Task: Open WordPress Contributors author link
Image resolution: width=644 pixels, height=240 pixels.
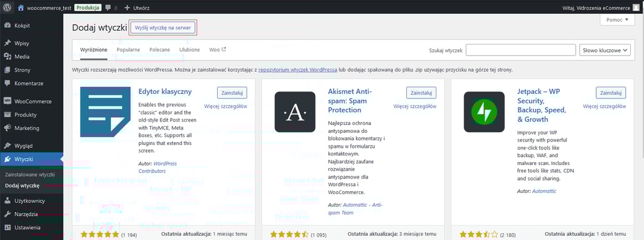Action: [158, 167]
